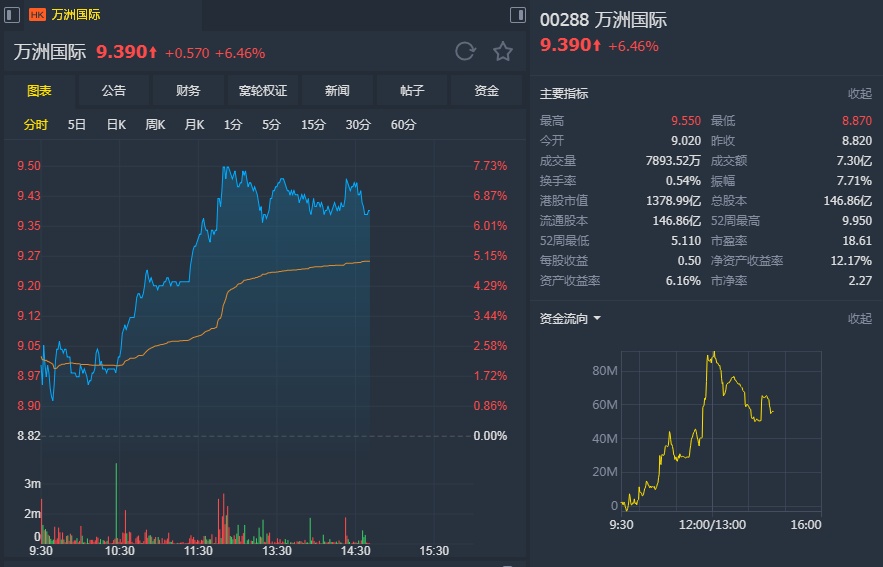Collapse the 资金流向 section

tap(859, 319)
